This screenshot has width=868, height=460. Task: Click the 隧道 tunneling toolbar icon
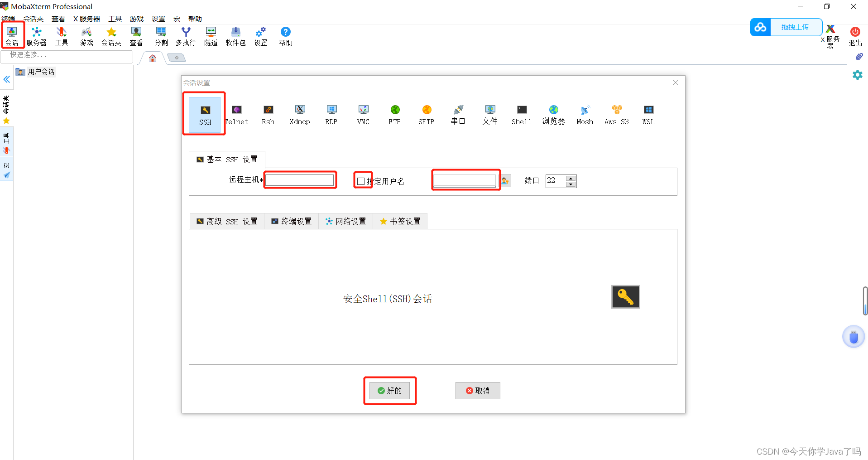pyautogui.click(x=211, y=35)
